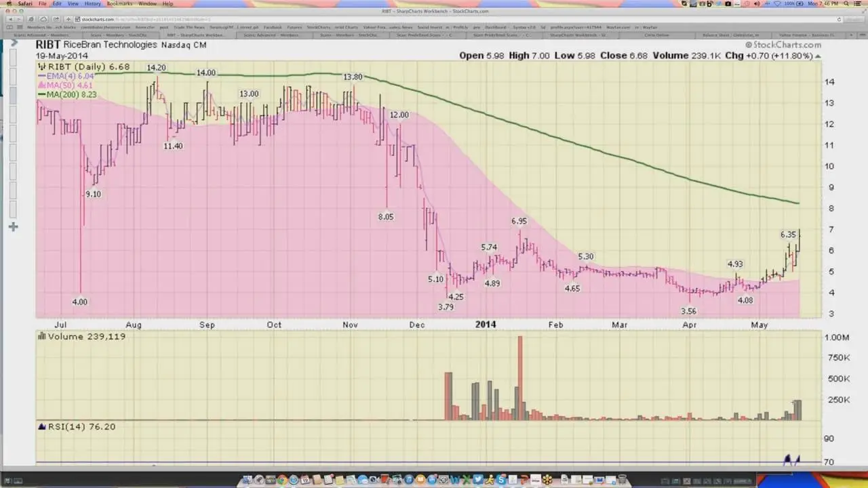Click the volume speaker icon in menu bar

point(756,3)
